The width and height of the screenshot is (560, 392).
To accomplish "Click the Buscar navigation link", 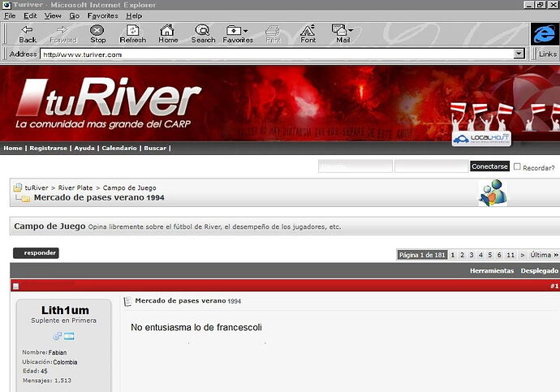I will click(155, 148).
